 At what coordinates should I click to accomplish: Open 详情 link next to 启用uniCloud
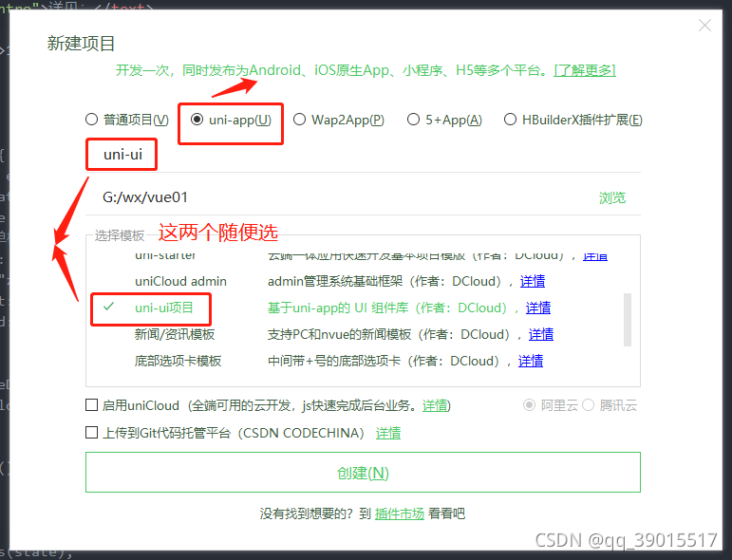(x=435, y=405)
